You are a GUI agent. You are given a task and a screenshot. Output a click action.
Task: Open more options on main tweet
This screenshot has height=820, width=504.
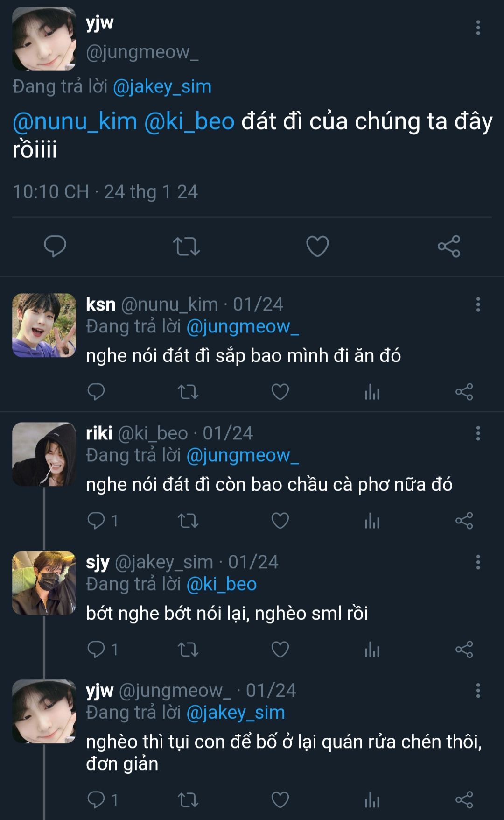478,28
